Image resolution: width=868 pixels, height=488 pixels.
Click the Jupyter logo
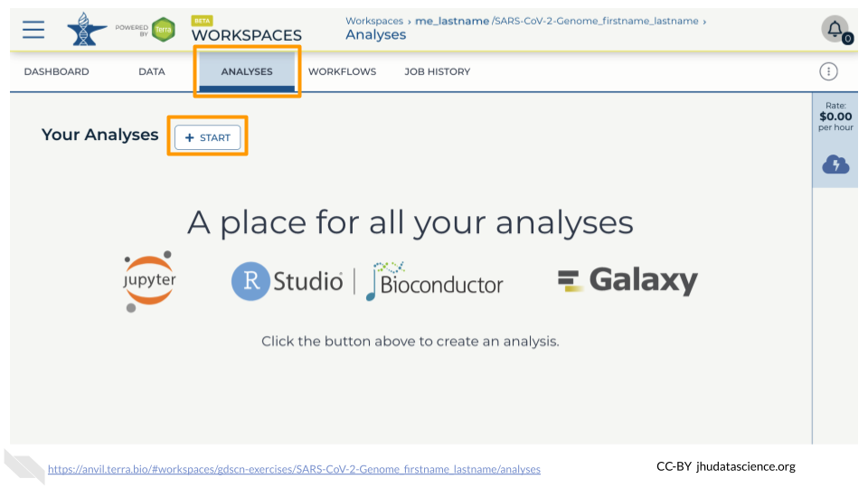(x=149, y=281)
